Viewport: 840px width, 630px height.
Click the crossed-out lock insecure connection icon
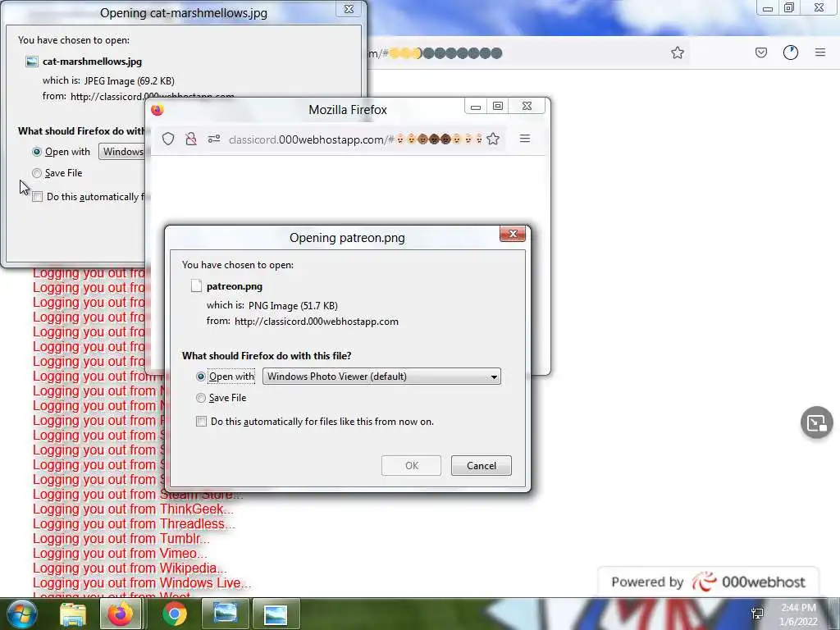(190, 139)
